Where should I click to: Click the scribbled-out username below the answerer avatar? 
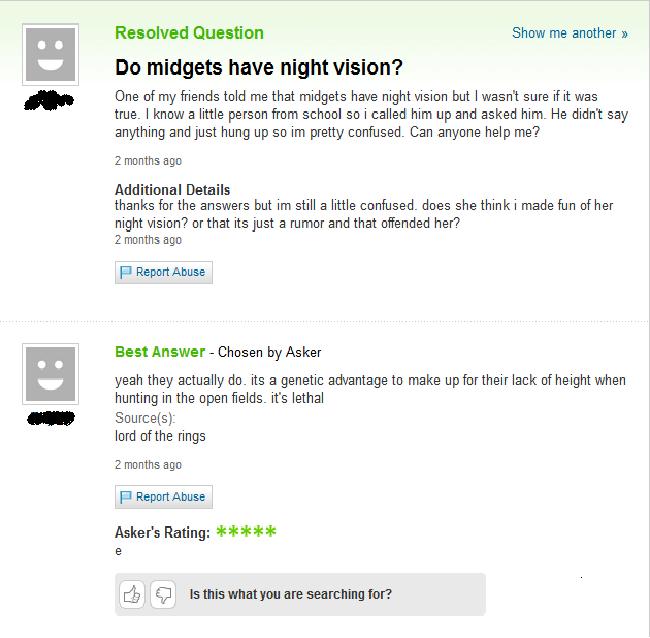[51, 418]
